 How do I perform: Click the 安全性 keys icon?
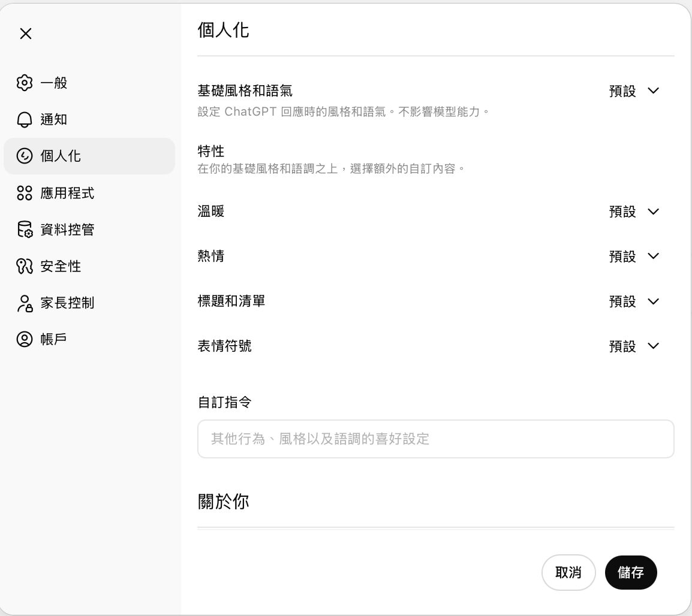(25, 266)
